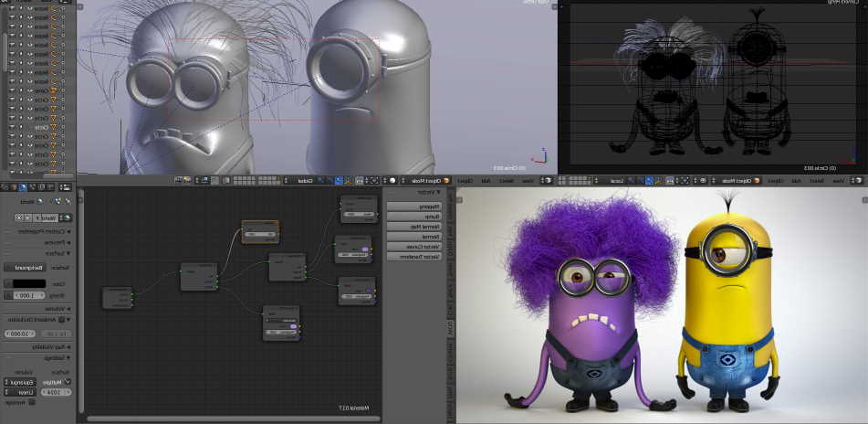
Task: Add a Normal node
Action: click(x=414, y=236)
